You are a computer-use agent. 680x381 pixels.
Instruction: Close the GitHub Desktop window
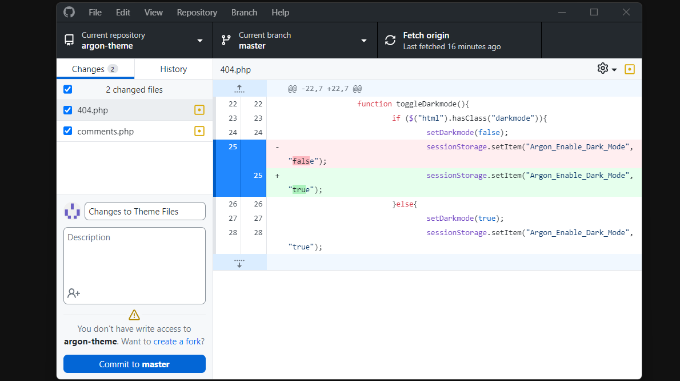coord(626,12)
